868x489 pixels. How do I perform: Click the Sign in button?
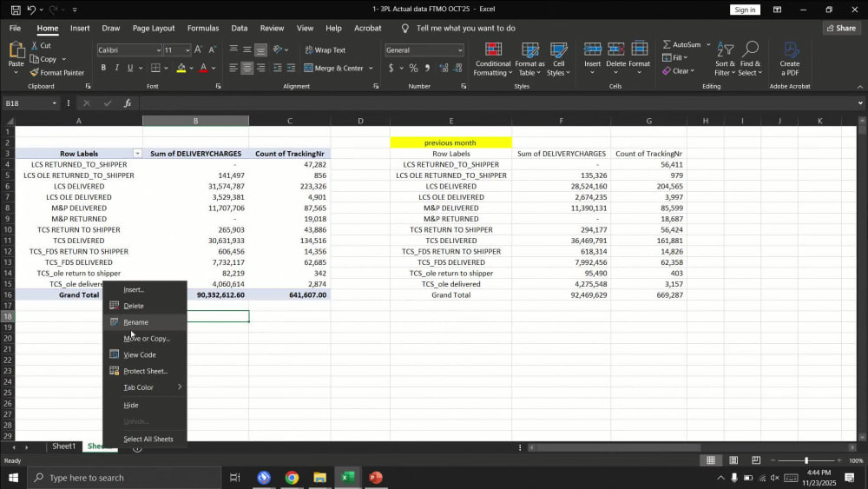[x=745, y=10]
